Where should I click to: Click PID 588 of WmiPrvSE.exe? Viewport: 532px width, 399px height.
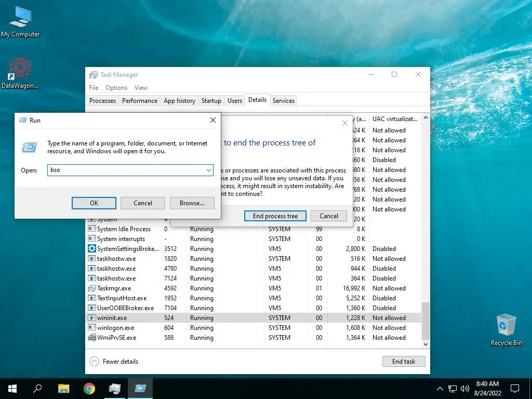169,338
